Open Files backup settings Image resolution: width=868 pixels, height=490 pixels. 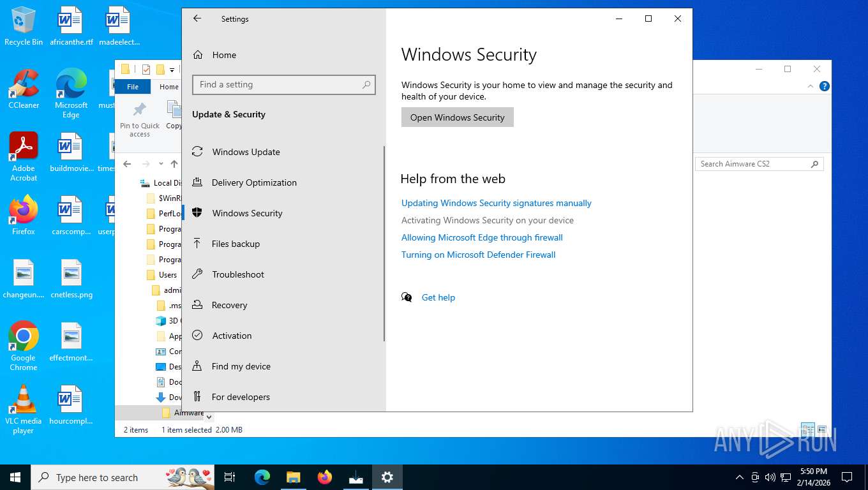[236, 244]
